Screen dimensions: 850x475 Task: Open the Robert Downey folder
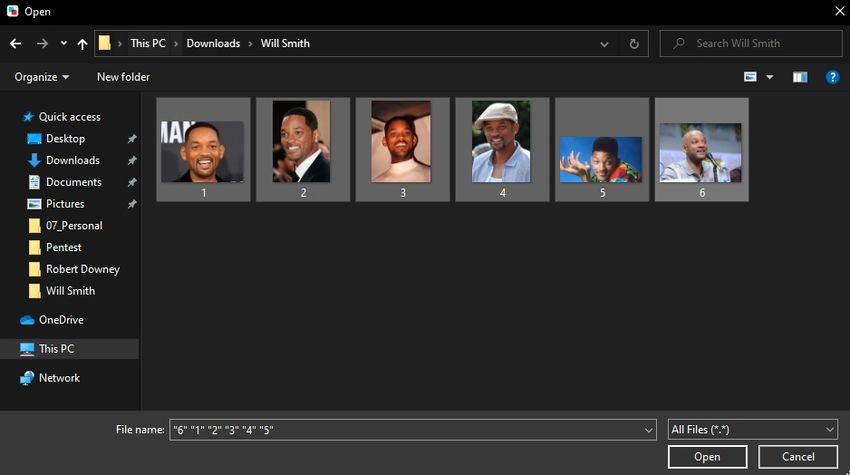82,269
